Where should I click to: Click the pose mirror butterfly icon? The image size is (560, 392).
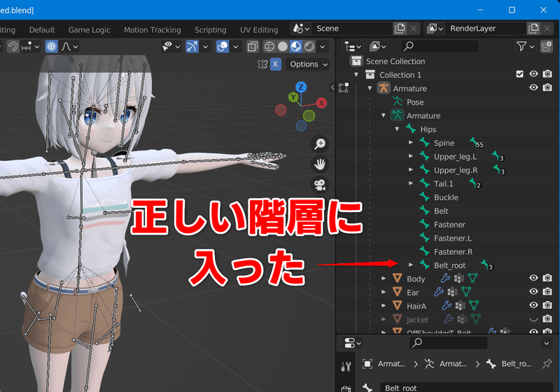(x=262, y=64)
